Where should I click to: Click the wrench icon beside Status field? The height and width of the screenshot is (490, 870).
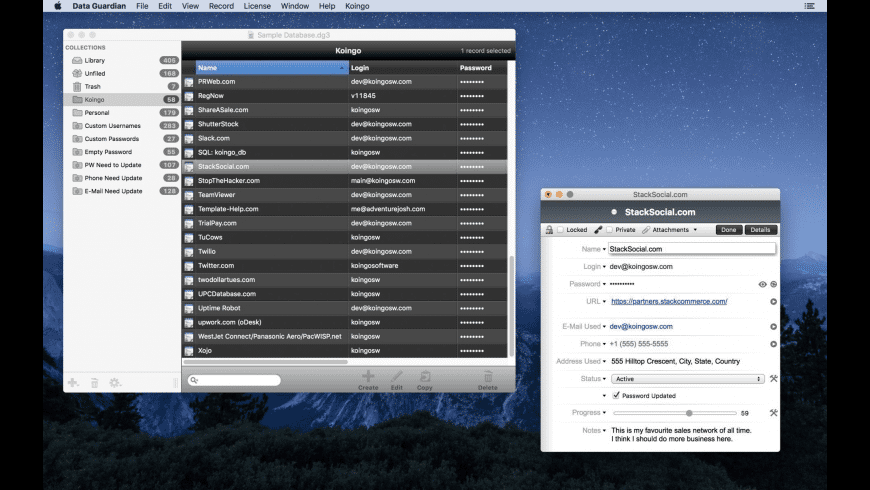pos(773,379)
